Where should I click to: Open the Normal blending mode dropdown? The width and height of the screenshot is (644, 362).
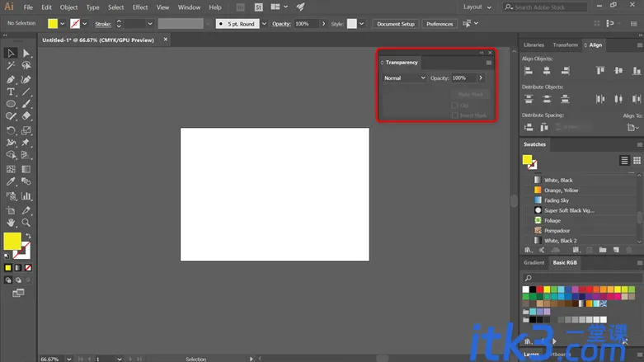(404, 78)
